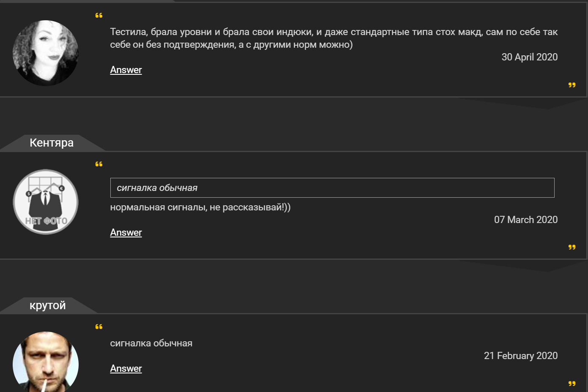
Task: Click the opening quote icon in крутой's comment
Action: pyautogui.click(x=99, y=326)
